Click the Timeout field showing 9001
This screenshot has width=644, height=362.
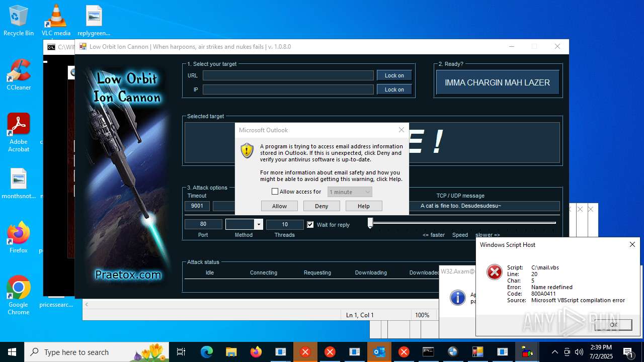[197, 206]
